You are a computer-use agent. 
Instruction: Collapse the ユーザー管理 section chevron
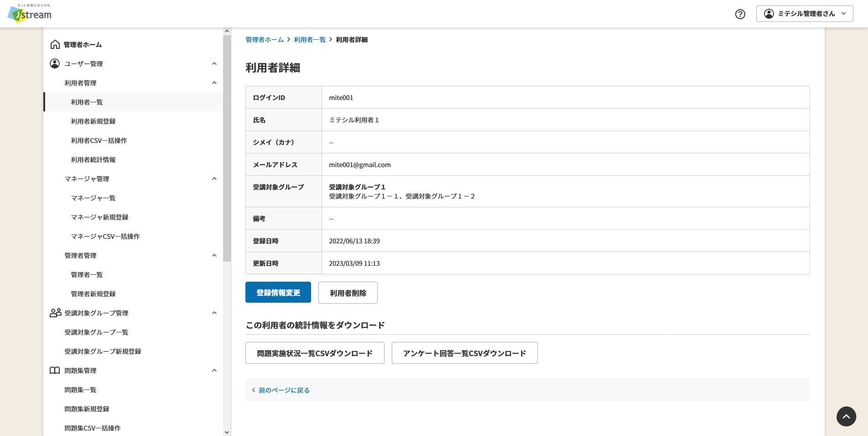click(x=214, y=63)
